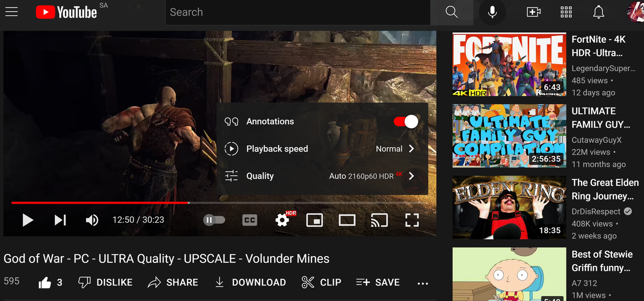Enable the miniplayer
644x301 pixels.
(x=314, y=220)
